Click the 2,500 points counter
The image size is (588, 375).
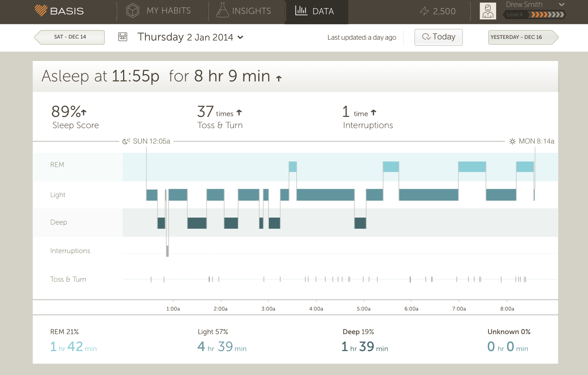click(x=444, y=11)
